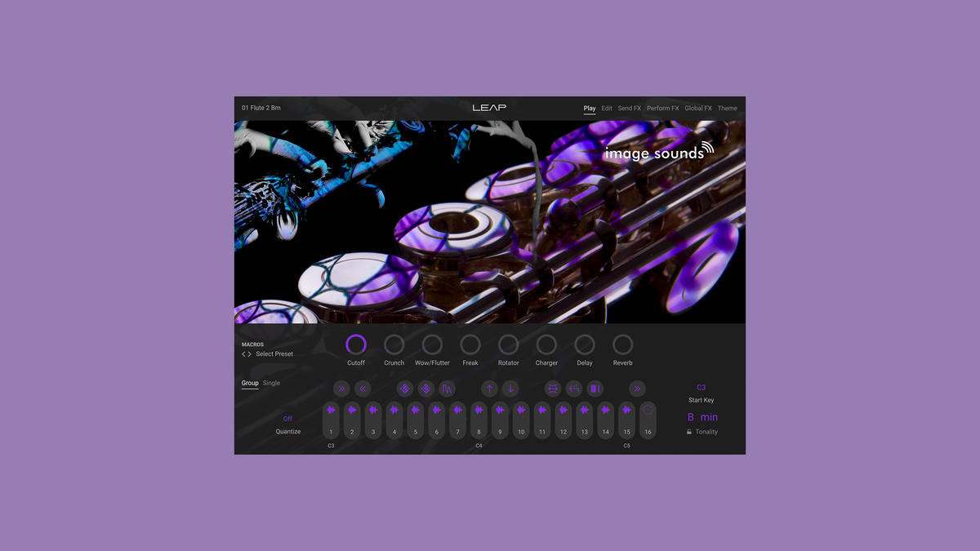Click the half-speed left arrows icon above pad 2
This screenshot has height=551, width=980.
(363, 389)
